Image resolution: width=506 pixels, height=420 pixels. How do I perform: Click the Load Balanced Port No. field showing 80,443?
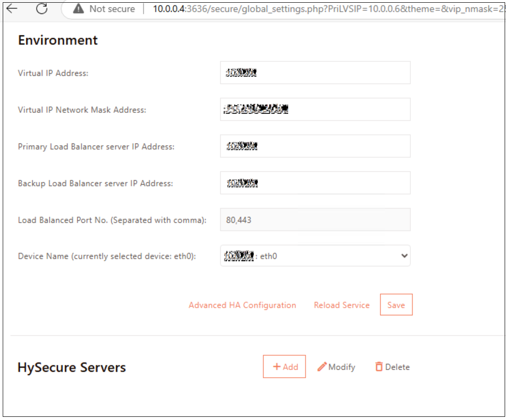(315, 220)
